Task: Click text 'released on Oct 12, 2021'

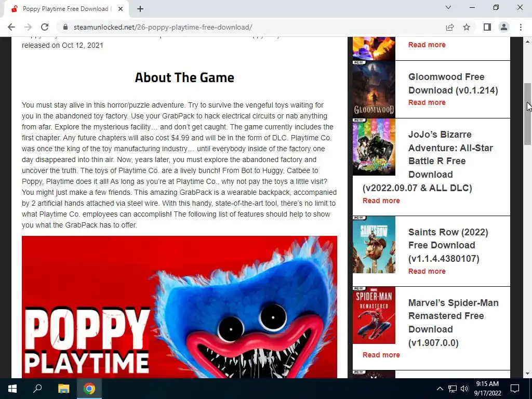Action: point(62,46)
